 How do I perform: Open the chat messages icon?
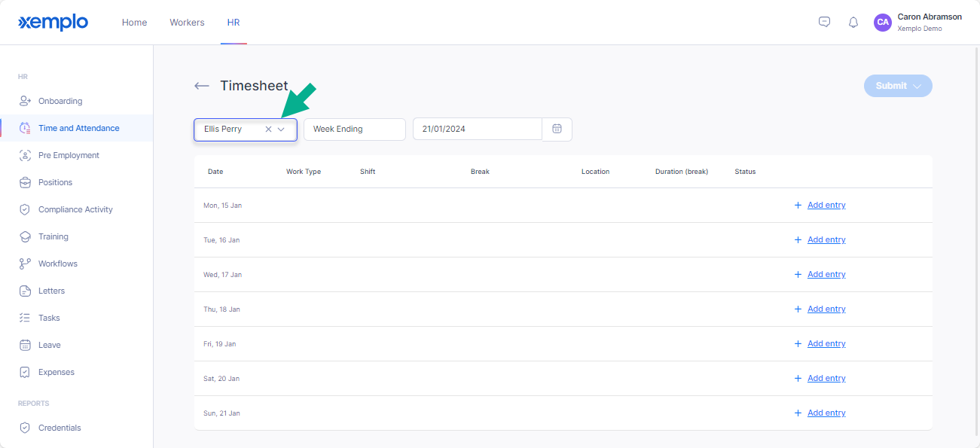[x=824, y=22]
